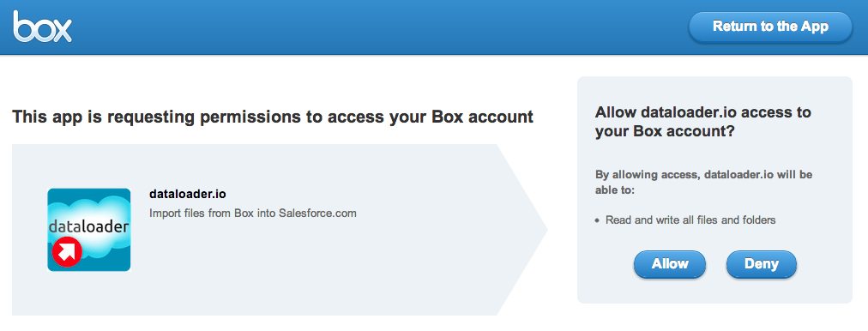Click the 'Allow dataloader.io access' question heading
The height and width of the screenshot is (331, 868).
point(696,123)
